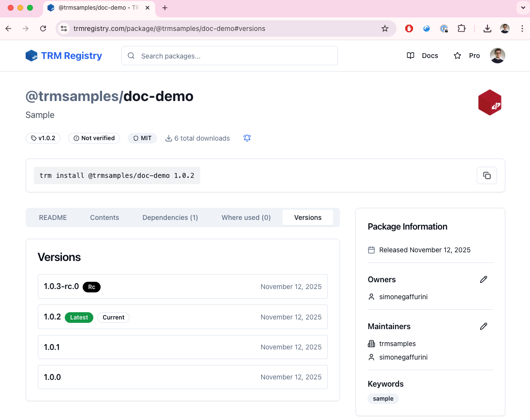Close the @trmsamples/doc-demo tab
530x420 pixels.
point(147,8)
